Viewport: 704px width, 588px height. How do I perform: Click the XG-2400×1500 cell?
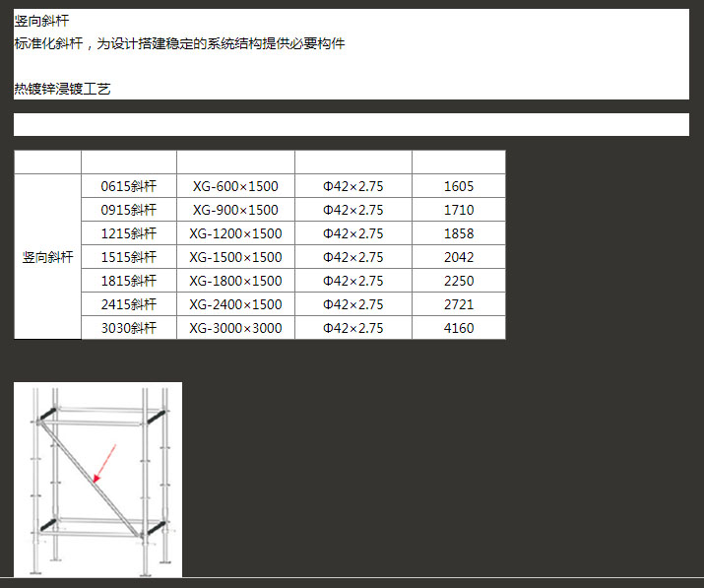click(x=235, y=304)
